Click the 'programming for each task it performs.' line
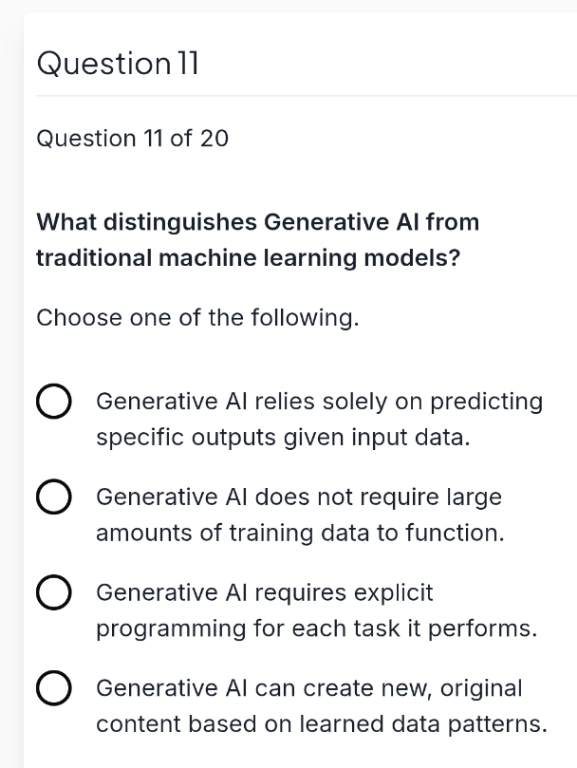This screenshot has width=577, height=768. click(316, 628)
